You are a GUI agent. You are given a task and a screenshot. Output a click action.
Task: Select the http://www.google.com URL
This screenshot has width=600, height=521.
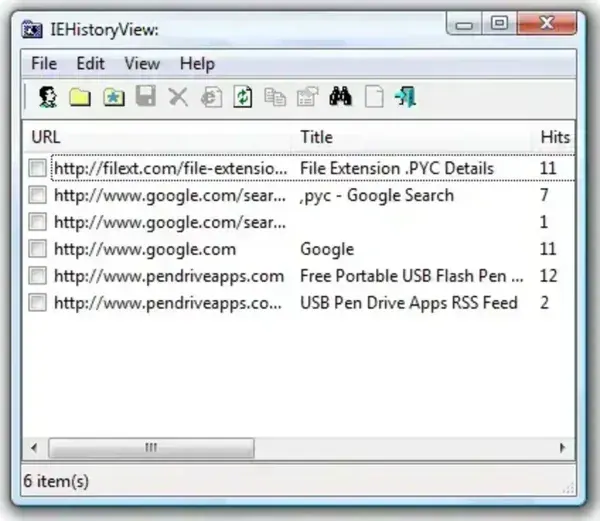pos(145,249)
